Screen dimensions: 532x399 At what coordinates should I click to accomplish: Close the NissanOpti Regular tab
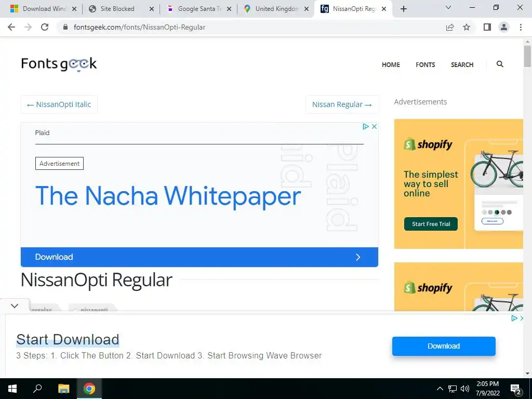pyautogui.click(x=384, y=9)
